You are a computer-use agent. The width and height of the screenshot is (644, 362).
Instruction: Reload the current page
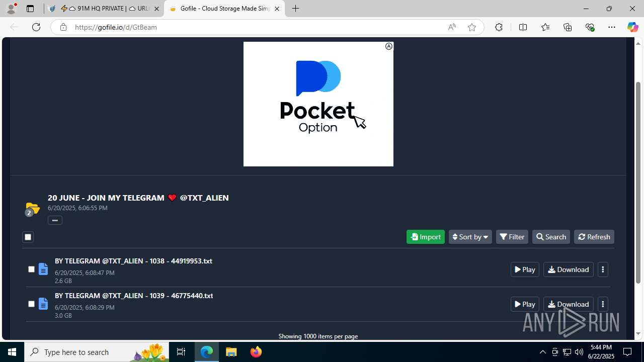pos(36,27)
